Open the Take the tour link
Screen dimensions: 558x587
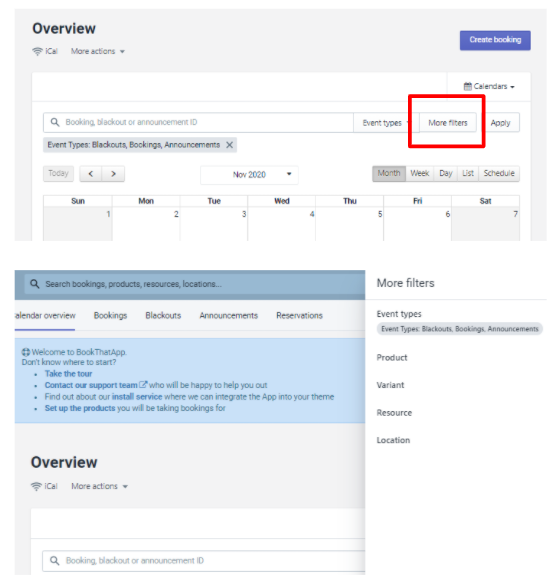68,374
